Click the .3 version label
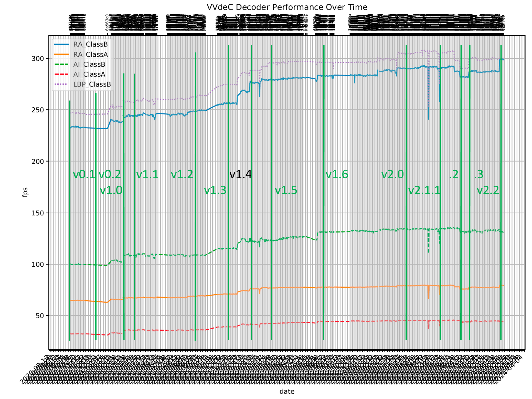The image size is (532, 399). pos(478,175)
